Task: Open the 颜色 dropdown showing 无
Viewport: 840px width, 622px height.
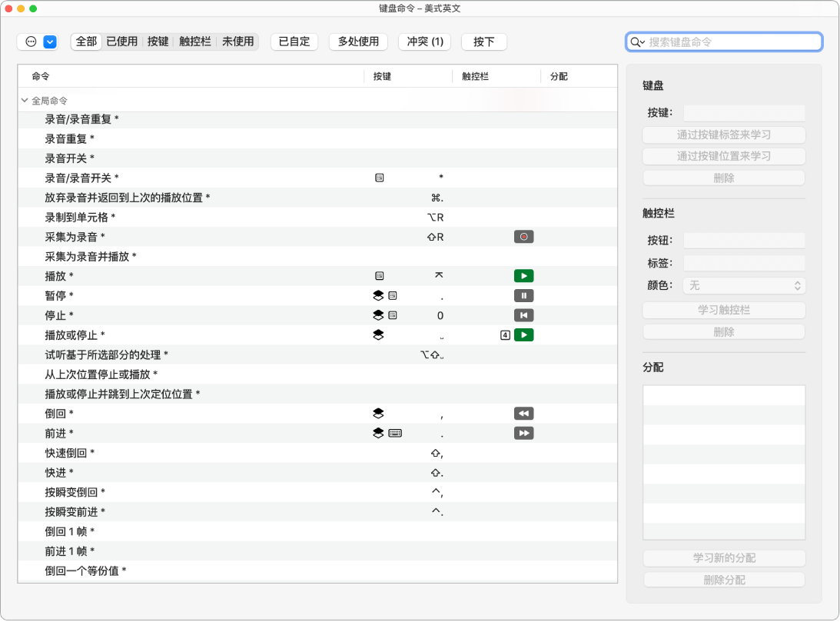Action: 744,285
